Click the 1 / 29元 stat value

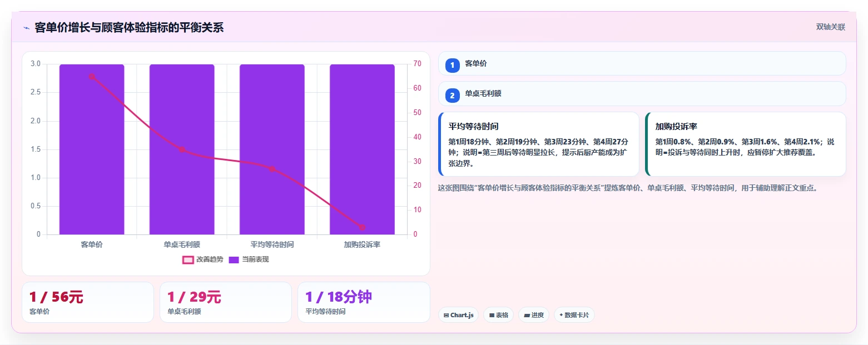pyautogui.click(x=194, y=297)
